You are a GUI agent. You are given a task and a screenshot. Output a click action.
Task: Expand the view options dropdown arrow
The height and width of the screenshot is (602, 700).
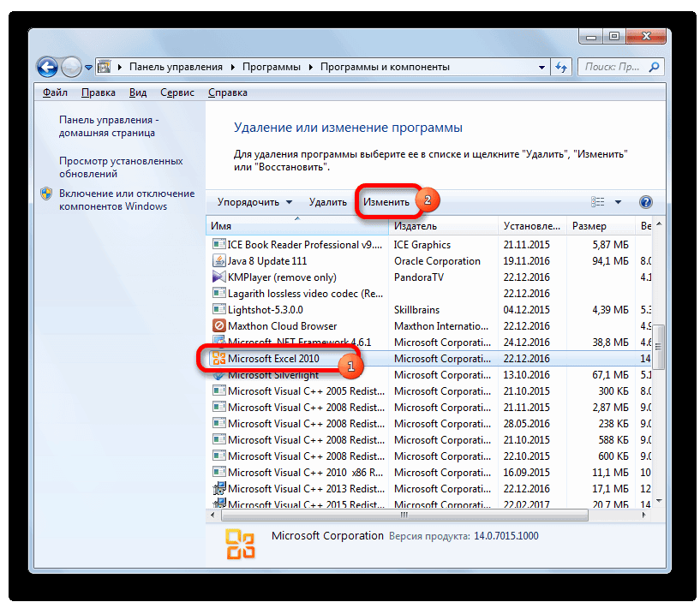coord(619,202)
